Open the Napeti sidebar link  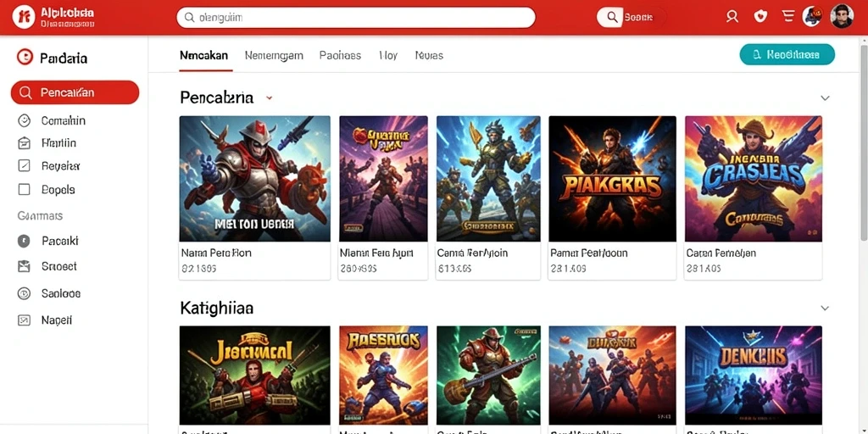coord(57,320)
